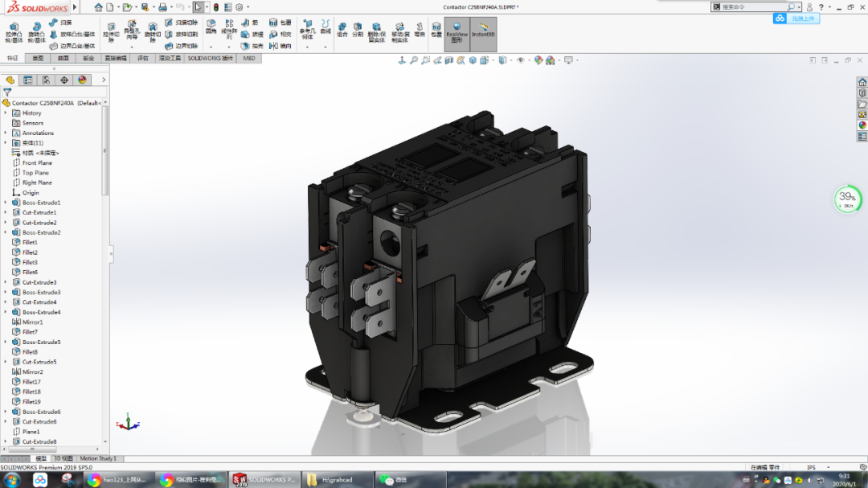Image resolution: width=868 pixels, height=488 pixels.
Task: Click the Fillet tool in the ribbon
Action: [x=211, y=27]
